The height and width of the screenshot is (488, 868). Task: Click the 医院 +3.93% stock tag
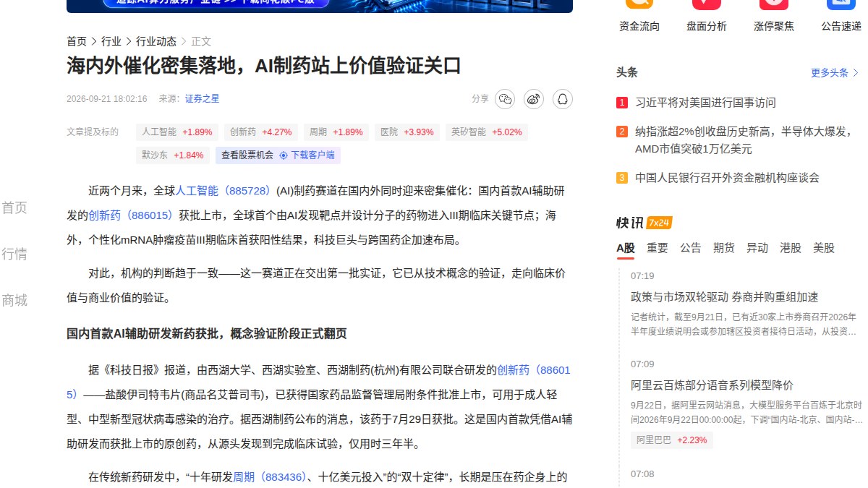click(x=407, y=132)
